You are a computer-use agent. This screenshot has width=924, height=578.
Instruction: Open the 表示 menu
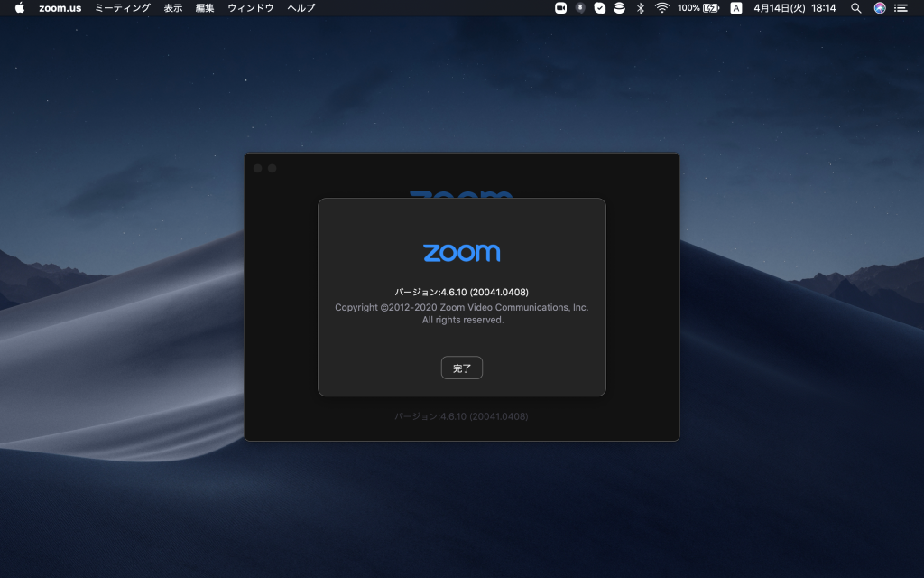[172, 7]
